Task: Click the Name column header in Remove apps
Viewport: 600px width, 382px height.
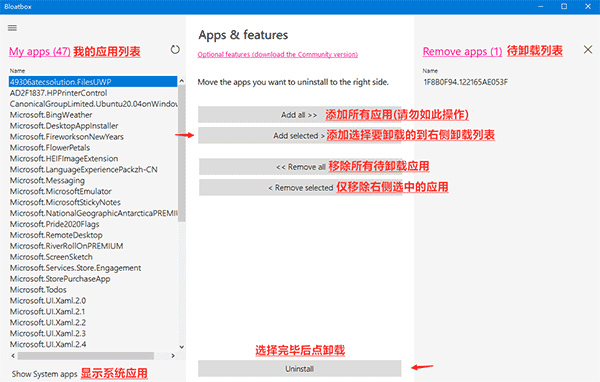Action: pyautogui.click(x=430, y=70)
